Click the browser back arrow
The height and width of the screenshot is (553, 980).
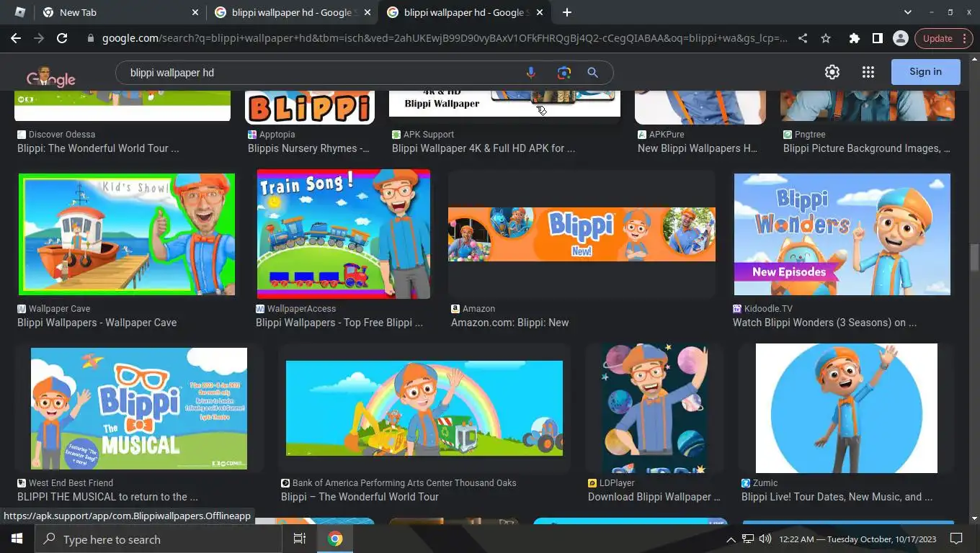pos(16,38)
